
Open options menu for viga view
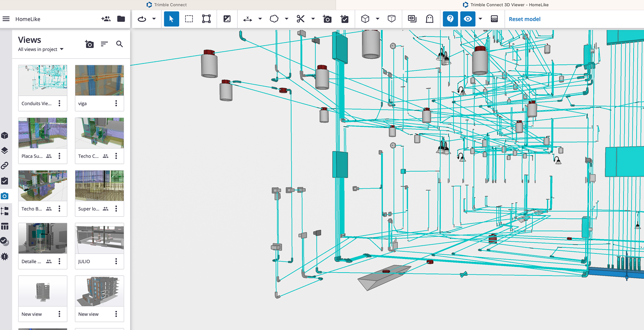click(116, 103)
